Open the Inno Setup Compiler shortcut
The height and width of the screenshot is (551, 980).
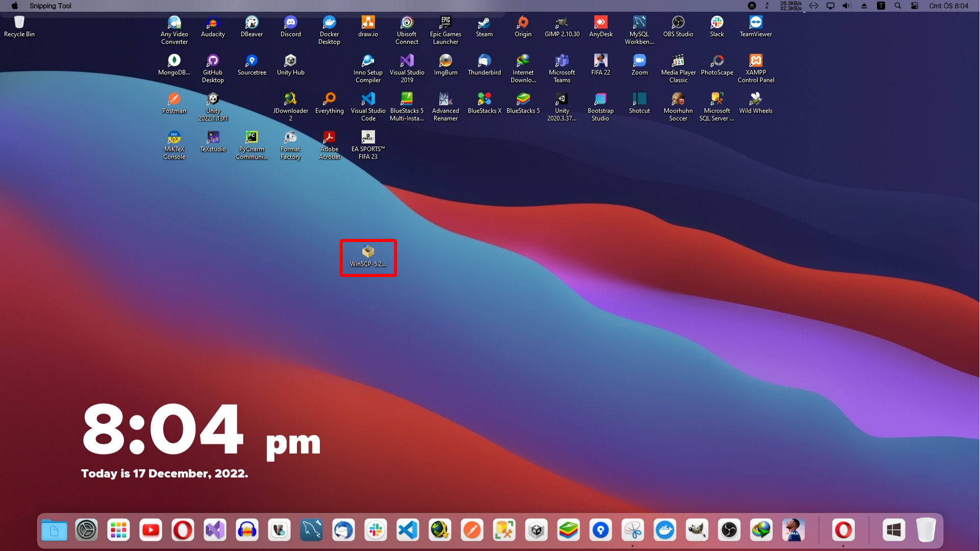[368, 68]
